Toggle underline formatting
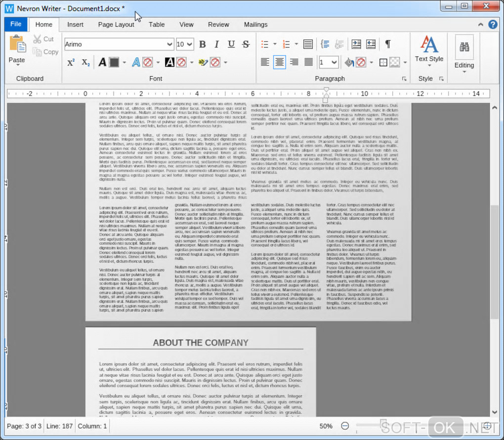This screenshot has width=504, height=440. pos(231,44)
